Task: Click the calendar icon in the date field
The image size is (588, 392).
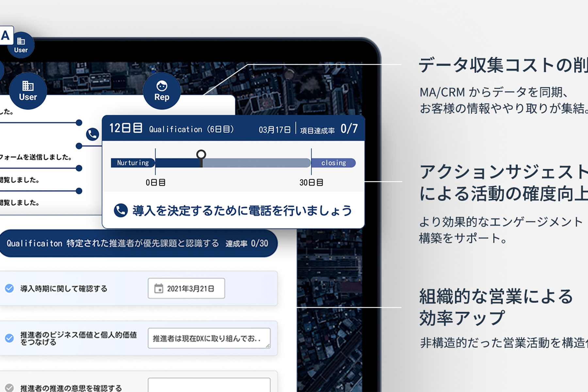Action: click(158, 288)
